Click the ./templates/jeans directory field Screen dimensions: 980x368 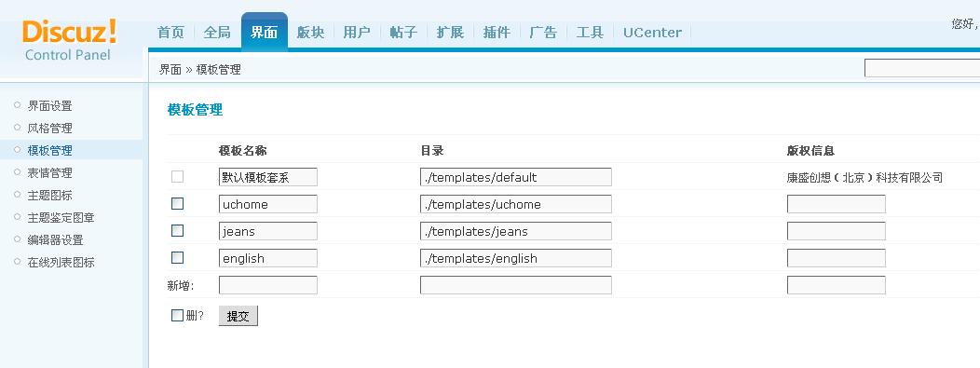pos(516,230)
